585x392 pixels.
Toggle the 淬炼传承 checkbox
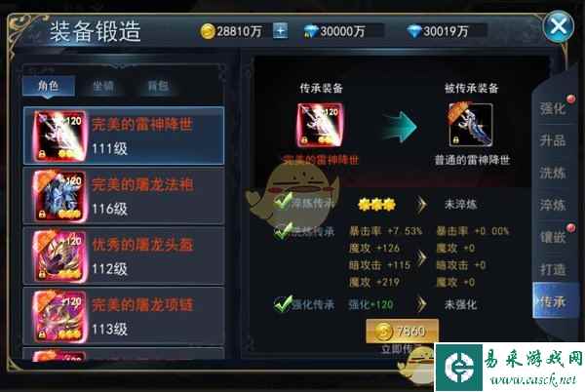coord(283,202)
